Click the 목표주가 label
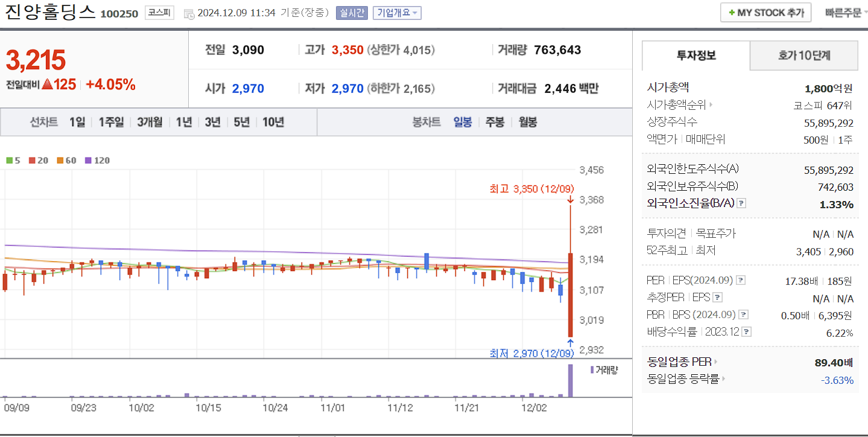868x437 pixels. pyautogui.click(x=716, y=233)
